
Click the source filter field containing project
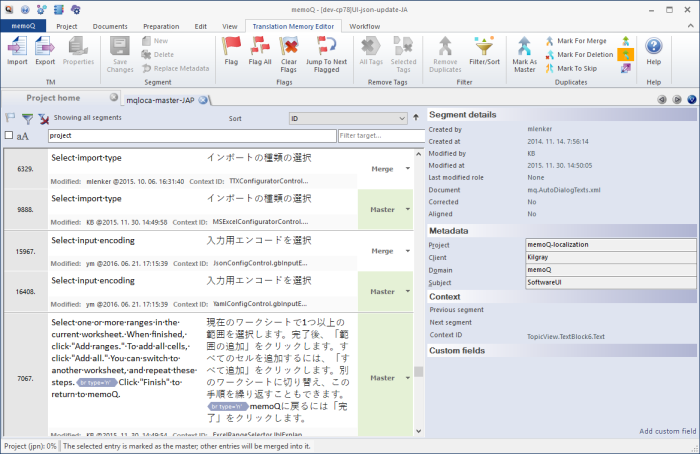[192, 136]
